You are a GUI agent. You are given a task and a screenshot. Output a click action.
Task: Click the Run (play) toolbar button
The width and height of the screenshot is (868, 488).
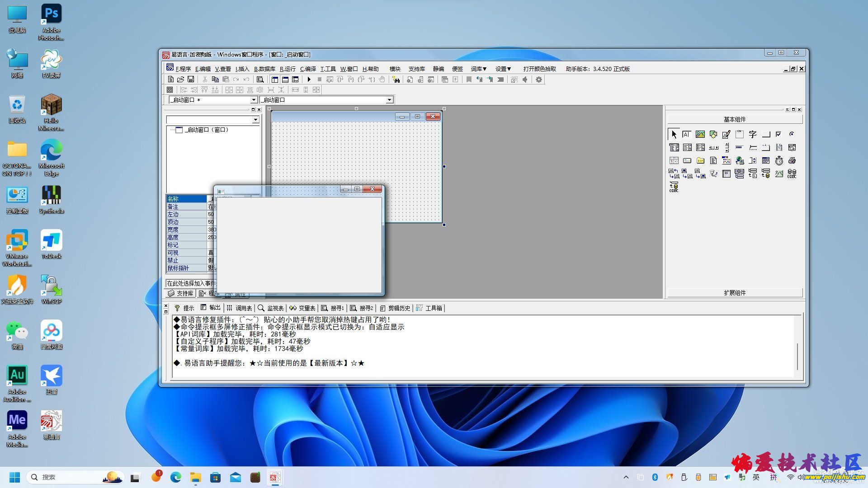click(x=309, y=80)
